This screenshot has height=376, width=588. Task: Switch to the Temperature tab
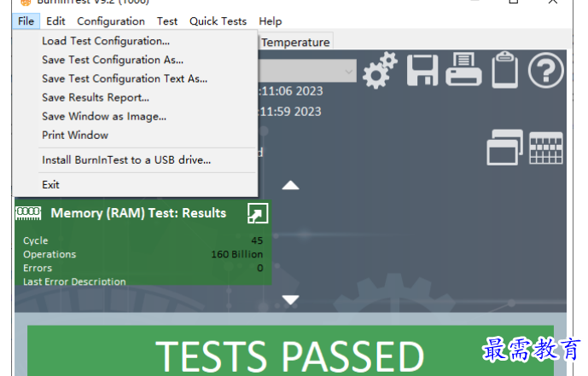point(295,42)
